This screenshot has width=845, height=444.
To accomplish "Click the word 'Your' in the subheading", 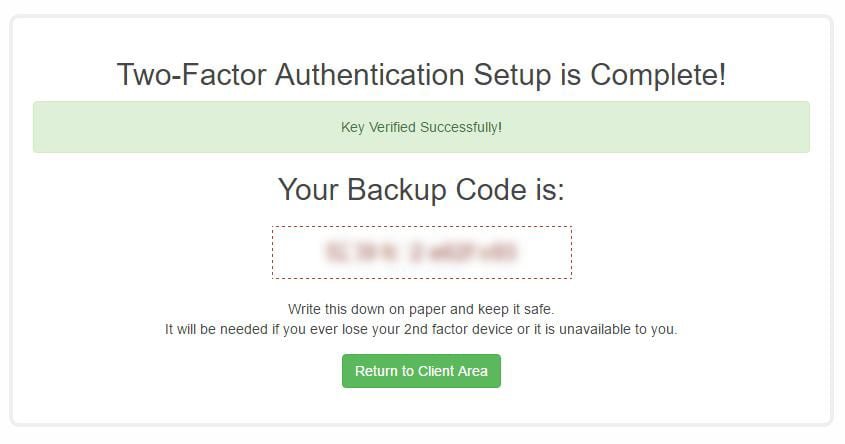I will click(x=309, y=190).
